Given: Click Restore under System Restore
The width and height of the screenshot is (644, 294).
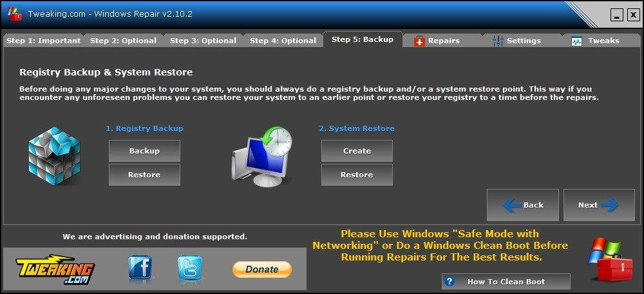Looking at the screenshot, I should click(x=357, y=175).
